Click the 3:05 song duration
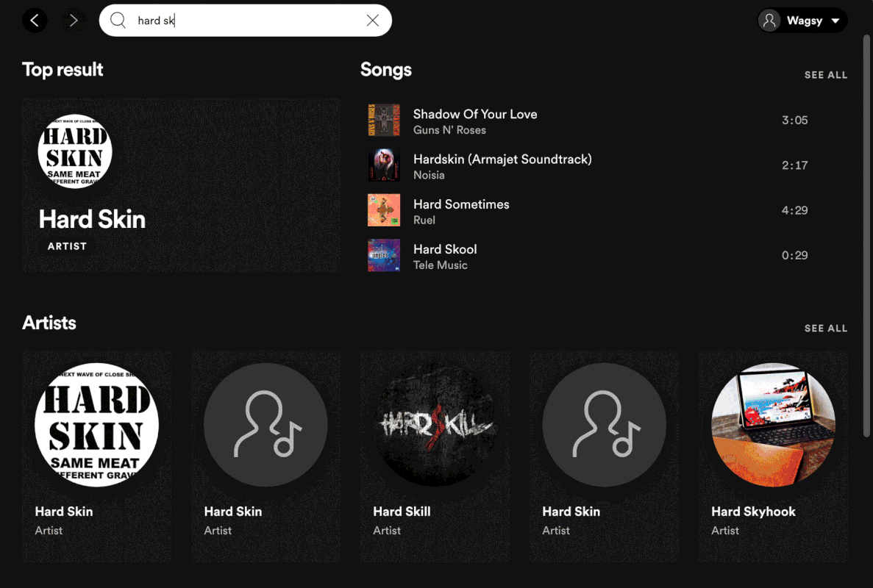 tap(794, 120)
